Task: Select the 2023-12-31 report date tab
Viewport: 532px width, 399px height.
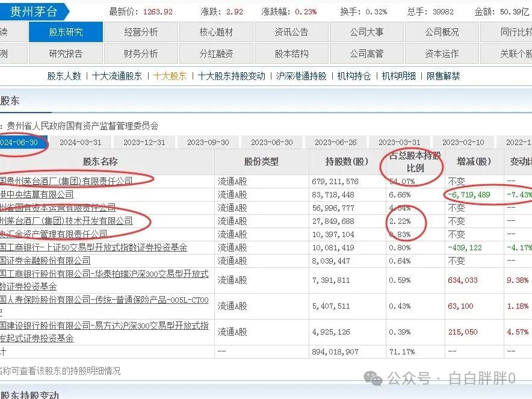Action: 144,143
